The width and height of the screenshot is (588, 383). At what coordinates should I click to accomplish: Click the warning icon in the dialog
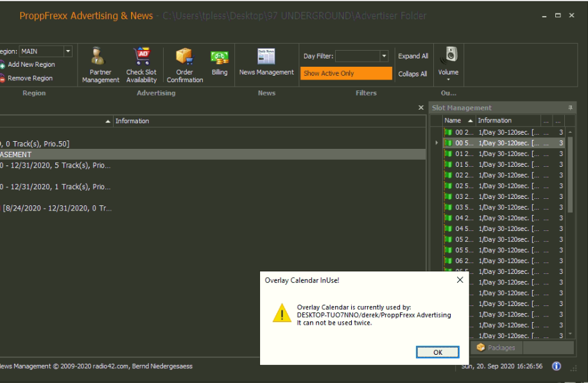tap(282, 313)
